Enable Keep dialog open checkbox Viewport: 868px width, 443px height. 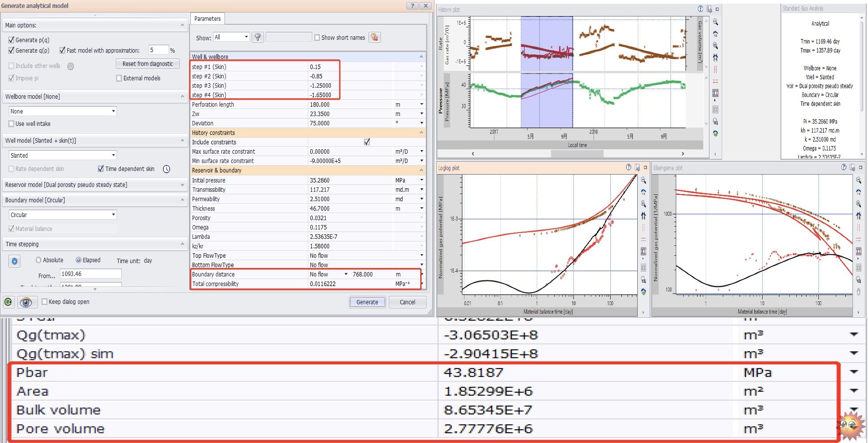[x=44, y=302]
